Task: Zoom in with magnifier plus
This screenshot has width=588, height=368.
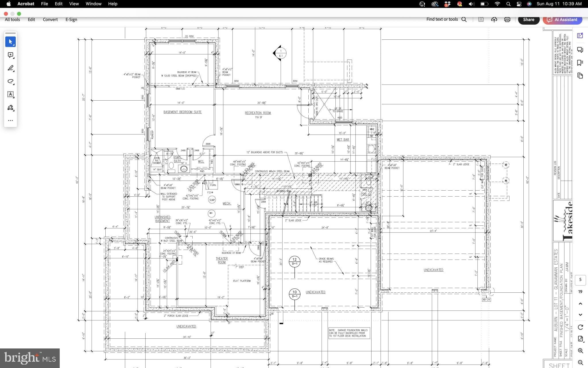Action: pyautogui.click(x=580, y=351)
